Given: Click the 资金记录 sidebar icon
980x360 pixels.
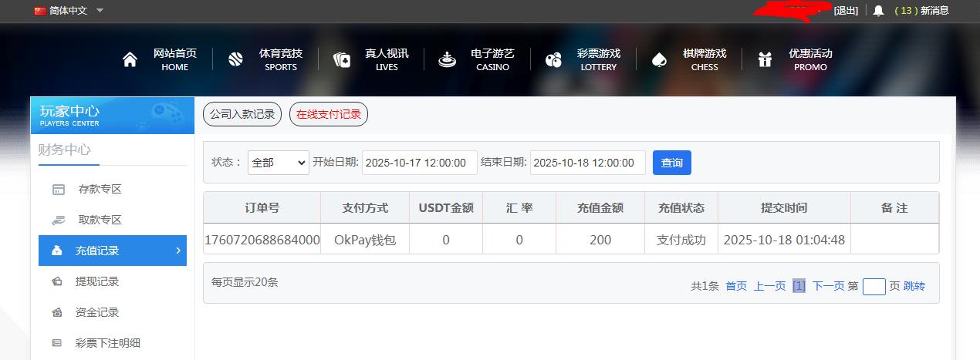Looking at the screenshot, I should [58, 313].
